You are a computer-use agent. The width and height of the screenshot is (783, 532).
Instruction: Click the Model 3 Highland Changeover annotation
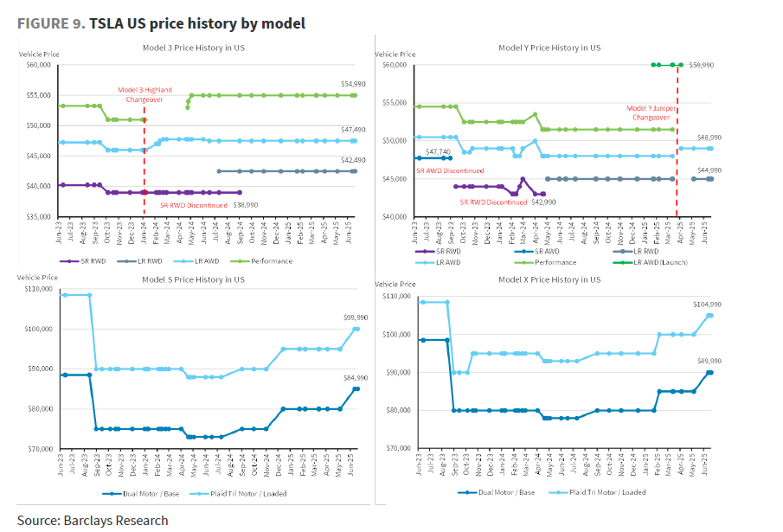click(144, 95)
